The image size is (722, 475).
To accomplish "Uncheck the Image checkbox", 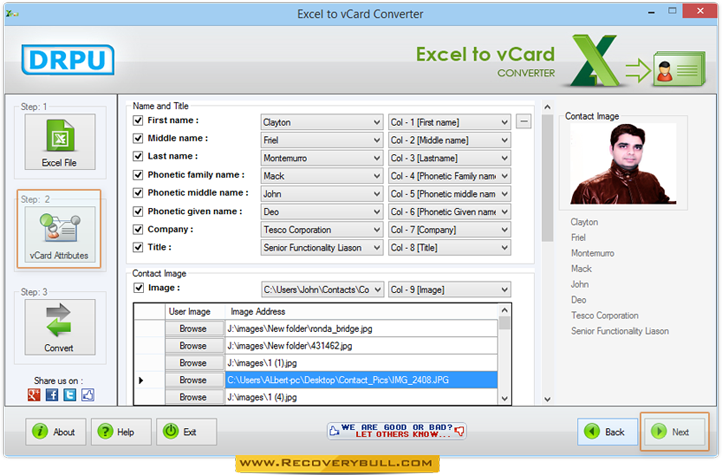I will [138, 288].
